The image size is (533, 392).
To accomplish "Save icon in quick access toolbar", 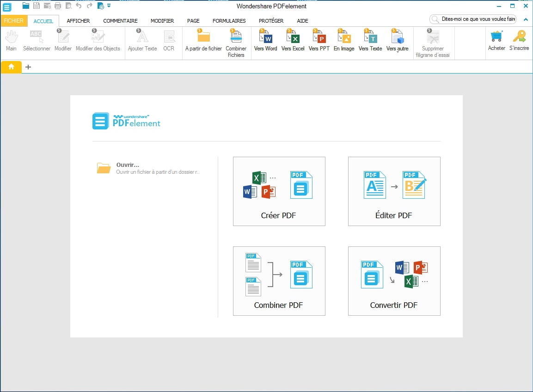I will [x=37, y=6].
